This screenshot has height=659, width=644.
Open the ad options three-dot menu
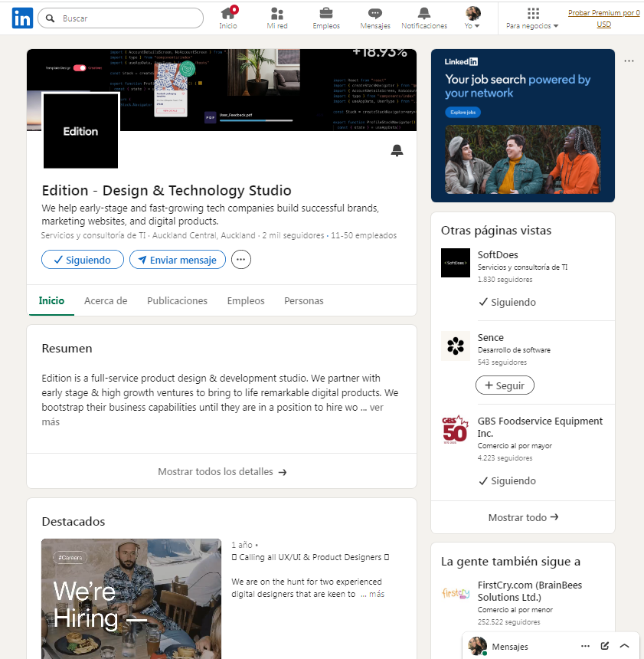629,61
